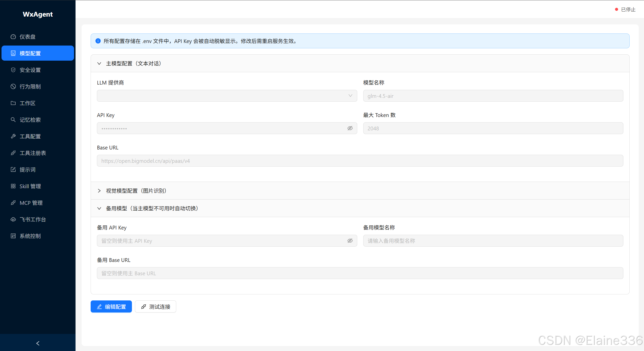Click the 备用 Base URL input field
The image size is (644, 351).
[x=360, y=273]
